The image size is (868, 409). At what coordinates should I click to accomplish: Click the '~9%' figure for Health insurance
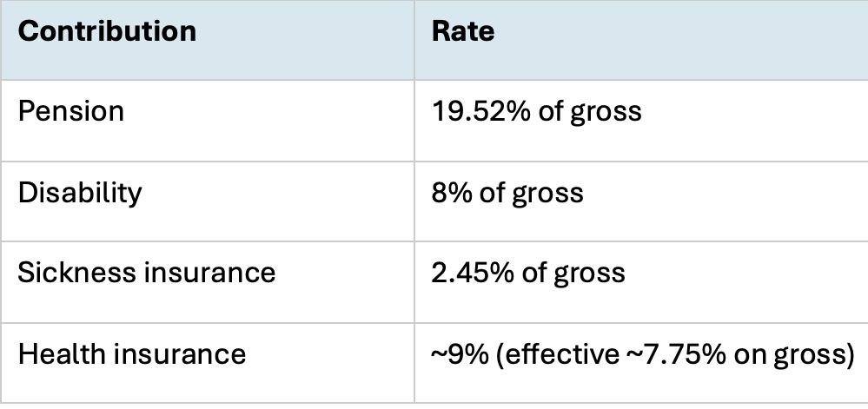(x=454, y=354)
